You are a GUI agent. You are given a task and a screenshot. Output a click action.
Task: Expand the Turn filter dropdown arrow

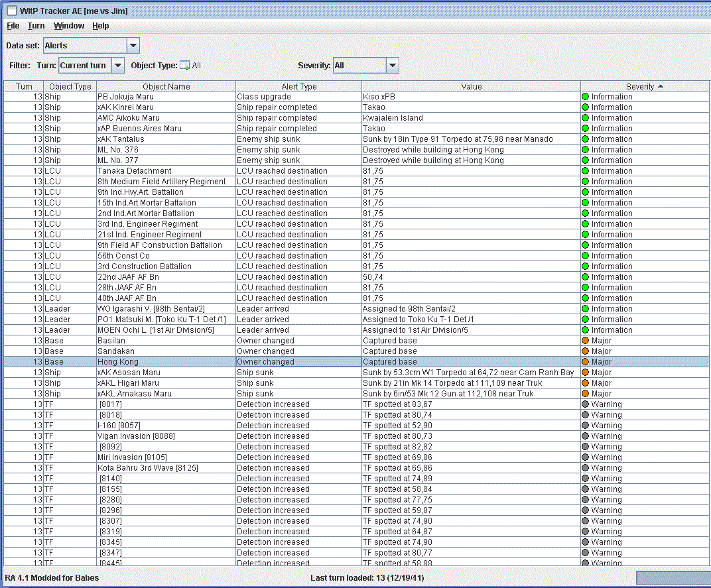(118, 65)
